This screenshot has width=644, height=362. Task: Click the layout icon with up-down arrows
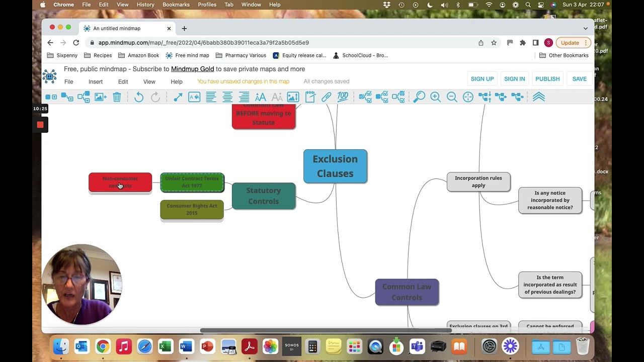point(485,97)
